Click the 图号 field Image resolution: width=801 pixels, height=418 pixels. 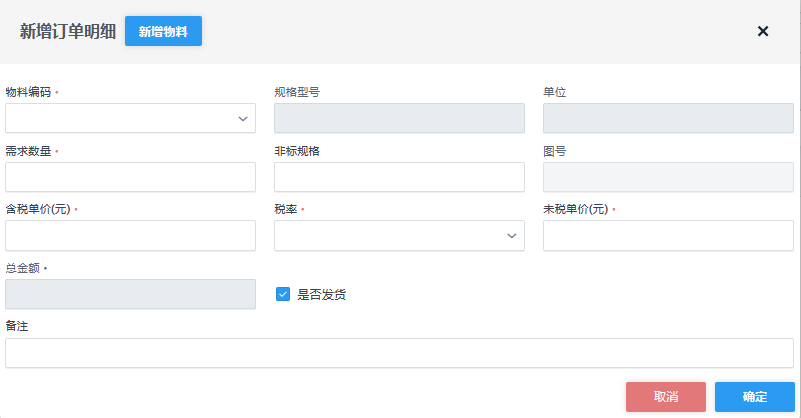pos(668,177)
